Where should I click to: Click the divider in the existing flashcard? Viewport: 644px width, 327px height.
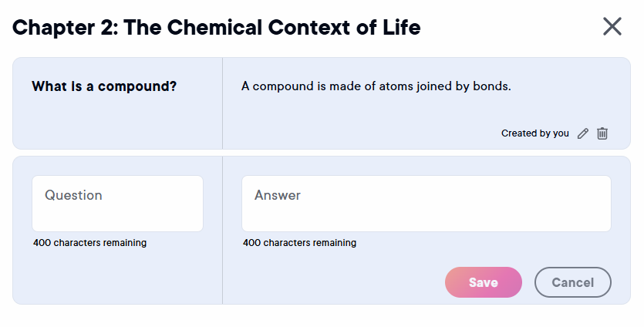[222, 103]
